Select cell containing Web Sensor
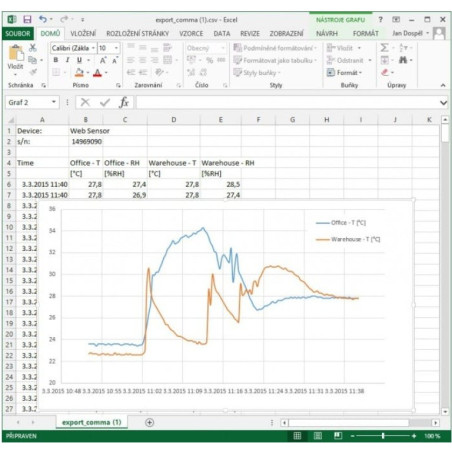 coord(86,131)
